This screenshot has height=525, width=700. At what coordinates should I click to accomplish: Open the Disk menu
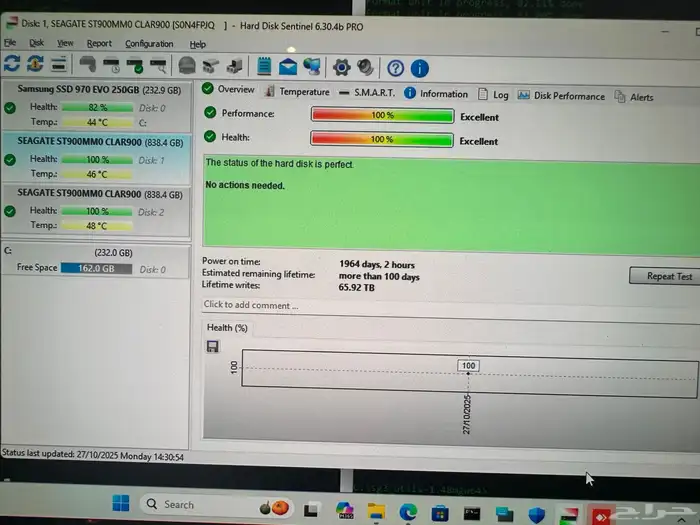(36, 44)
